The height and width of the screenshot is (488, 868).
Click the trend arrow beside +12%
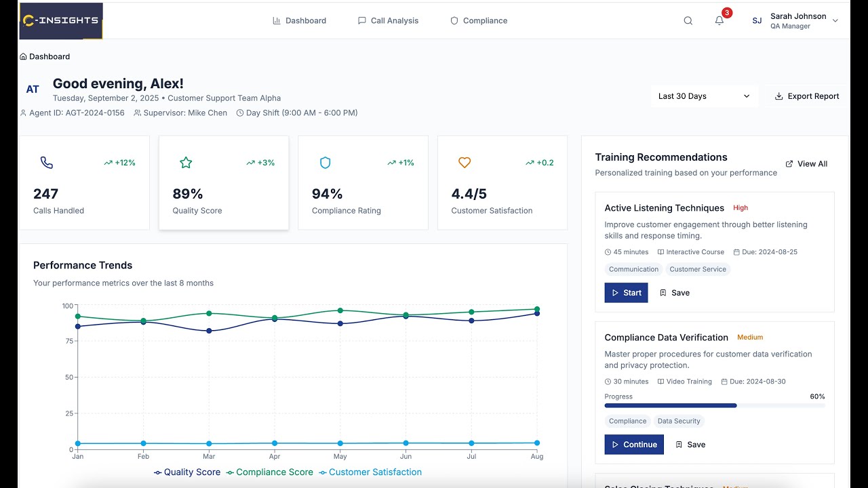[x=108, y=163]
